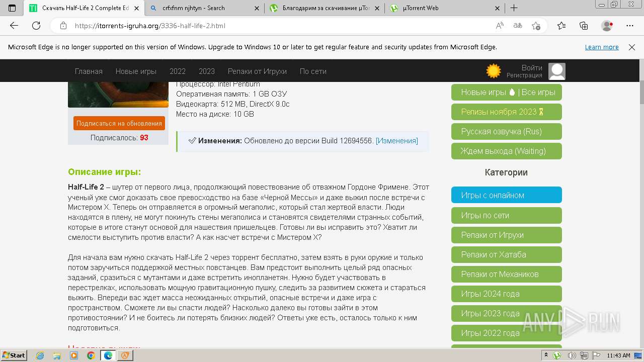Select sidebar Репаки от Игрухи category

(x=507, y=235)
